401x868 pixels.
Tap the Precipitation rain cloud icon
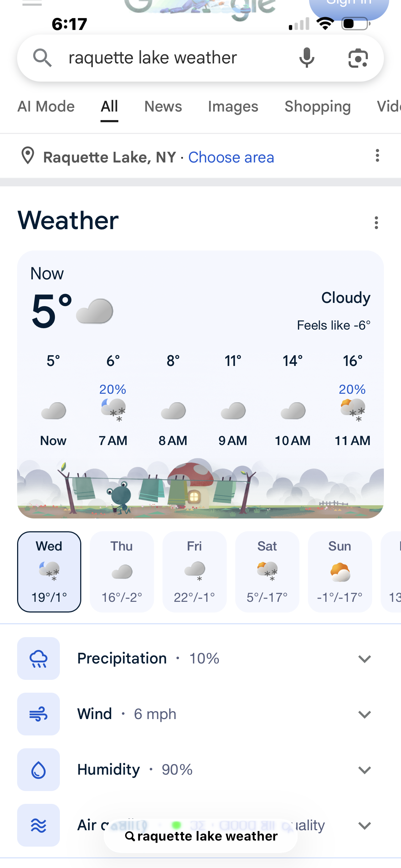[x=38, y=658]
